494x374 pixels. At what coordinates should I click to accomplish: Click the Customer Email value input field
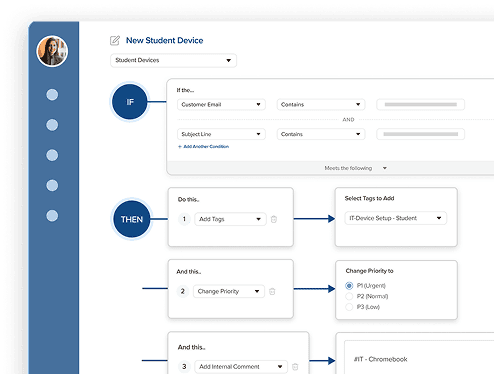(x=420, y=104)
